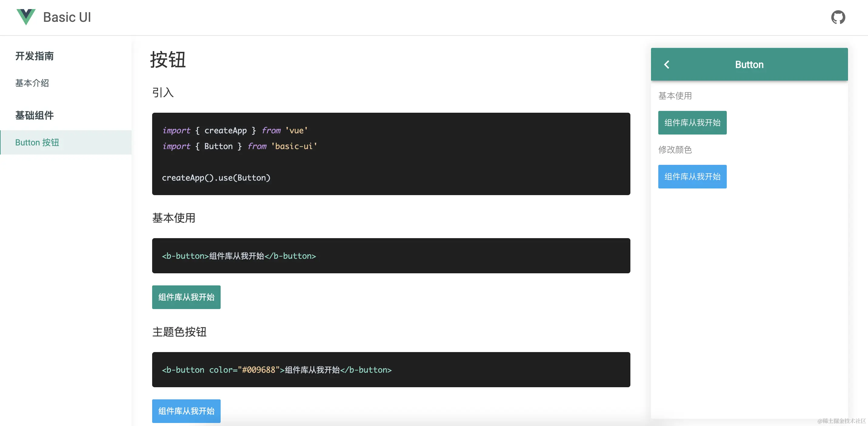Tap blue button in mobile preview
868x426 pixels.
(x=692, y=176)
